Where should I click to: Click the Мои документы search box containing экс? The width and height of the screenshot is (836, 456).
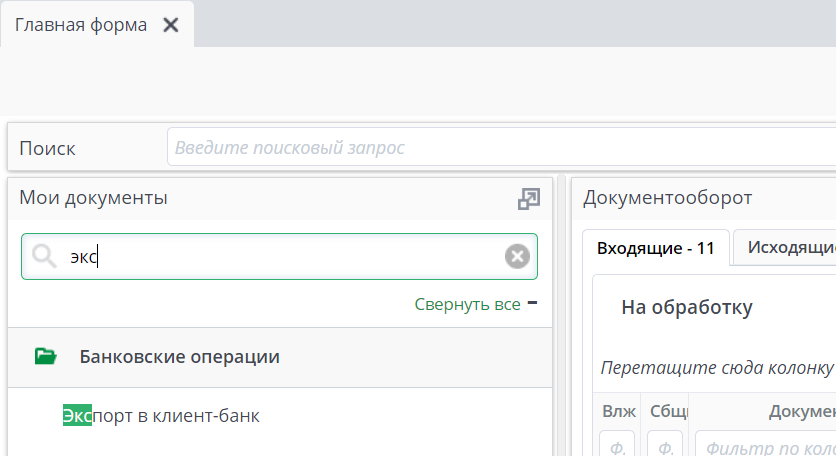pyautogui.click(x=280, y=257)
